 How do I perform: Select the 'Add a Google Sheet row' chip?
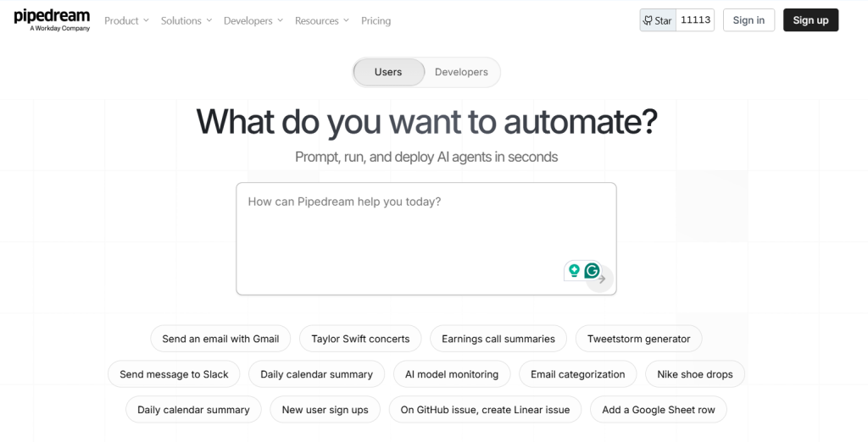659,410
